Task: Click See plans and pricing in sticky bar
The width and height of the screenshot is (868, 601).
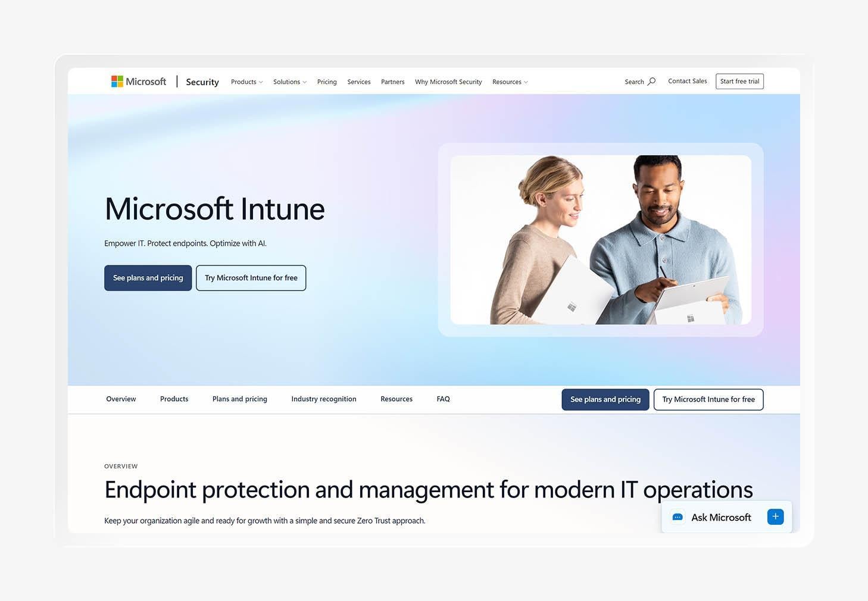Action: pyautogui.click(x=605, y=399)
